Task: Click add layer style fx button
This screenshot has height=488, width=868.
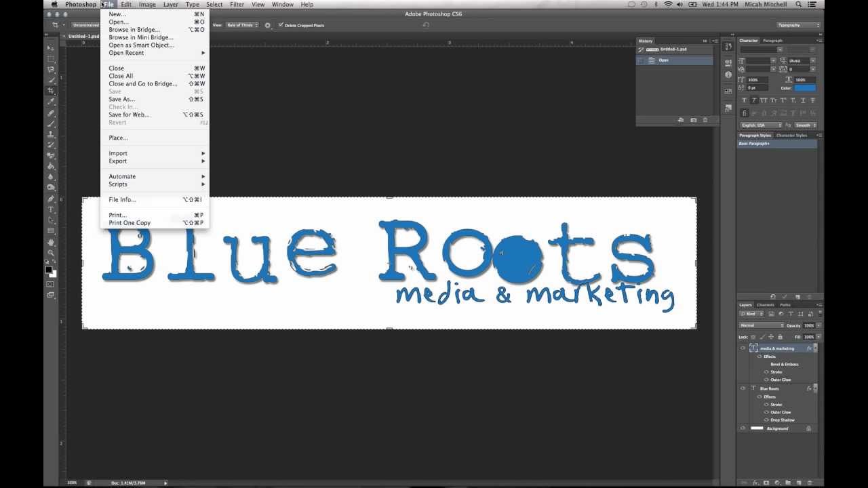Action: (755, 483)
